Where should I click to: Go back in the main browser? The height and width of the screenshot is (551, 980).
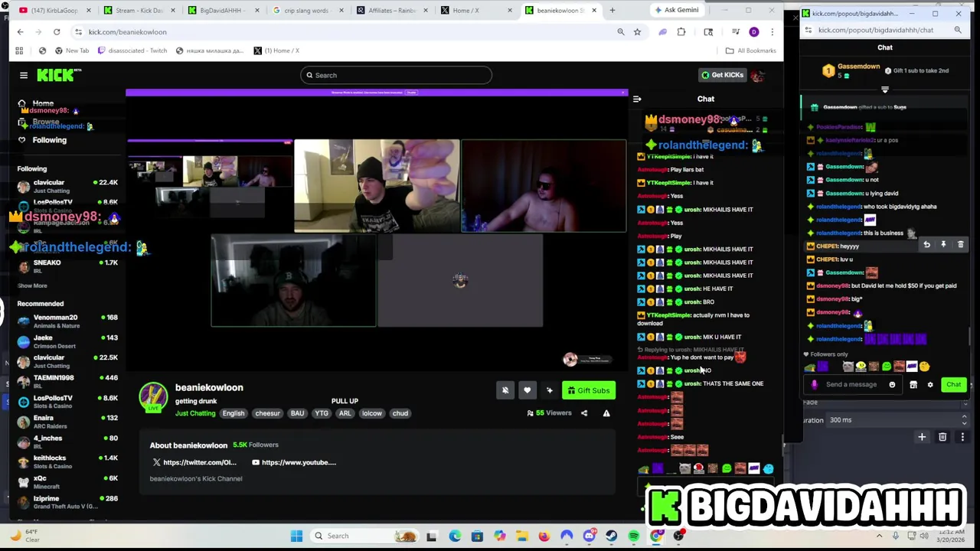(x=20, y=31)
